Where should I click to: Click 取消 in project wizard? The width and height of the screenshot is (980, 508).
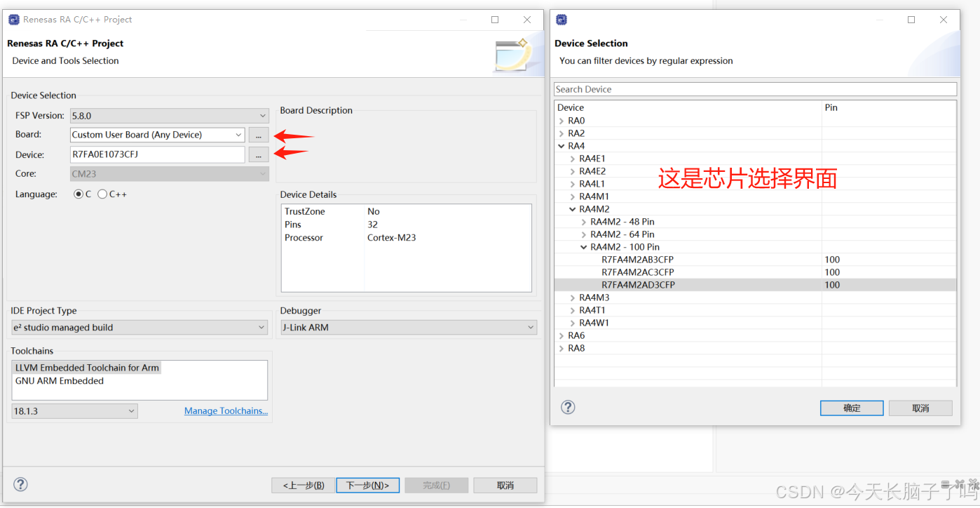click(505, 485)
